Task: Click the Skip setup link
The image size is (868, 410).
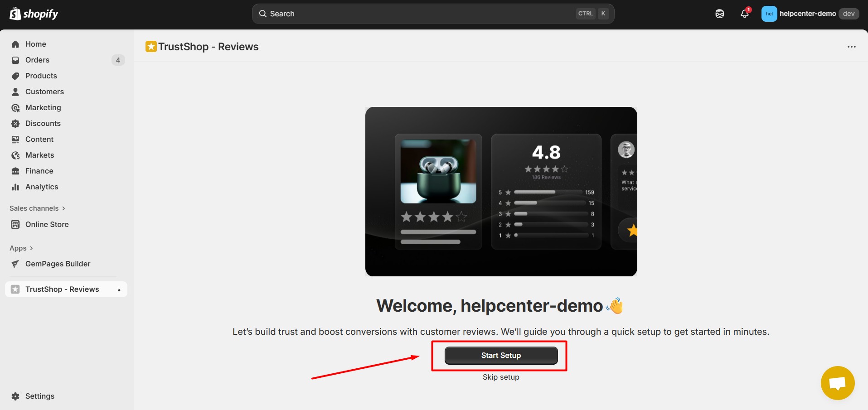Action: tap(501, 377)
